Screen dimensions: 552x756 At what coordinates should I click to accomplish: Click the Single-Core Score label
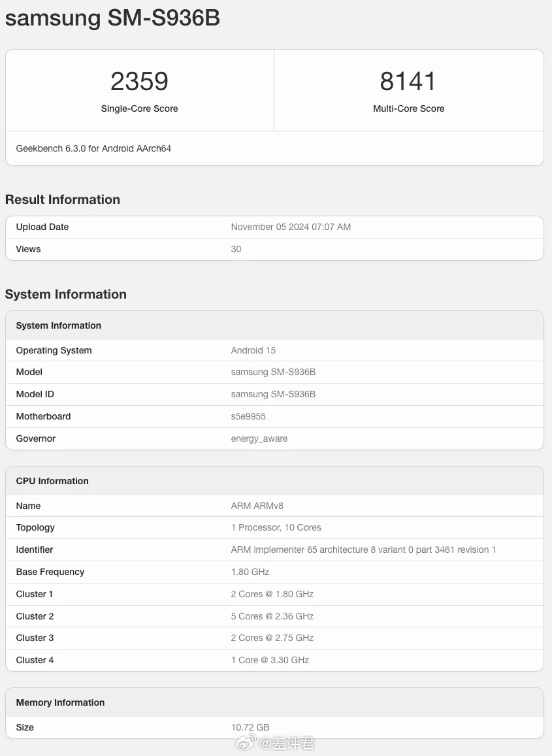point(139,108)
